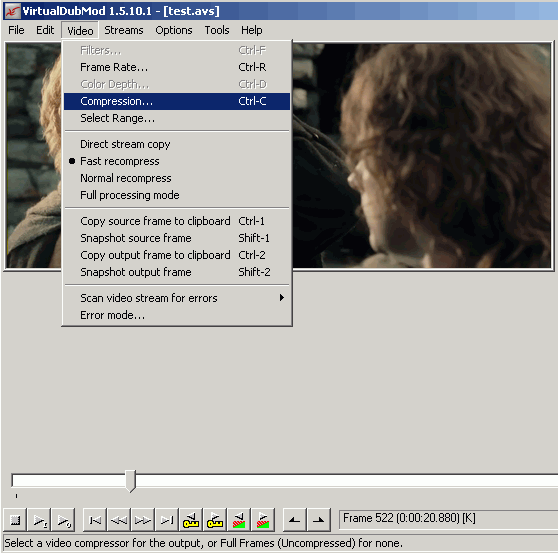Click the Stop playback button
558x553 pixels.
point(15,520)
